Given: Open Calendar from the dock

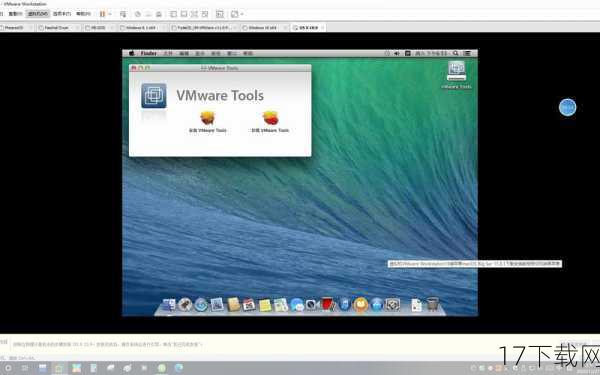Looking at the screenshot, I should (x=249, y=305).
